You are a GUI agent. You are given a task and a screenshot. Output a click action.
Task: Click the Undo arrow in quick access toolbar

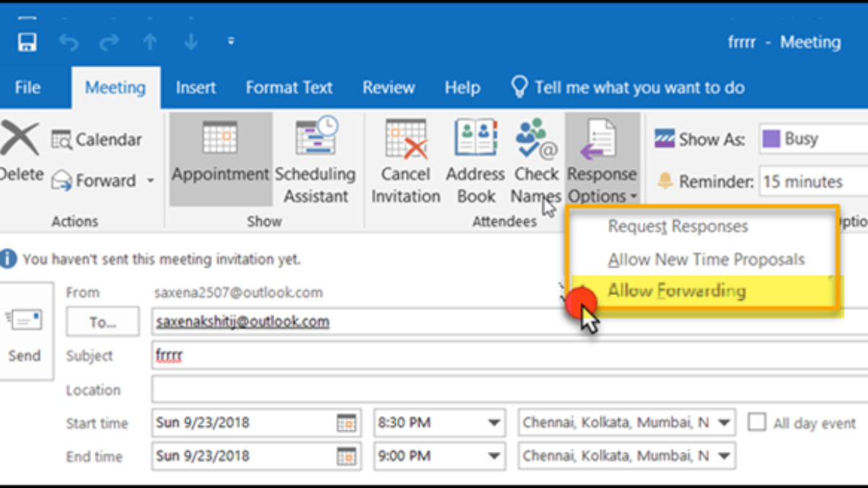69,43
